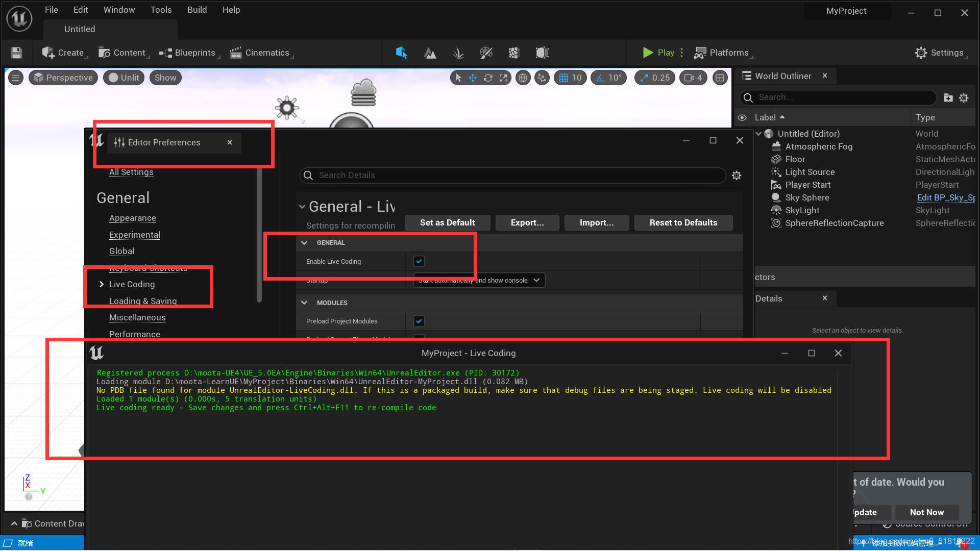Screen dimensions: 980x551
Task: Collapse the MODULES section
Action: pyautogui.click(x=304, y=303)
